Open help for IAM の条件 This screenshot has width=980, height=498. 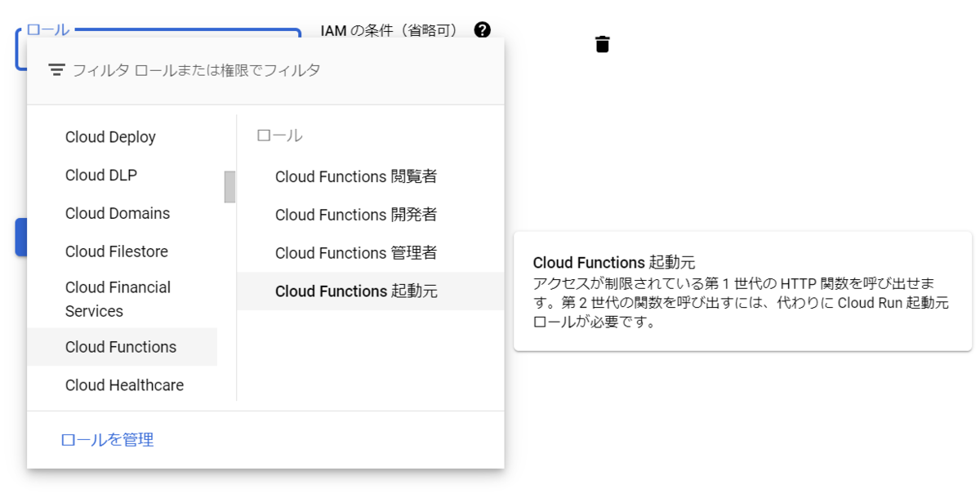483,30
